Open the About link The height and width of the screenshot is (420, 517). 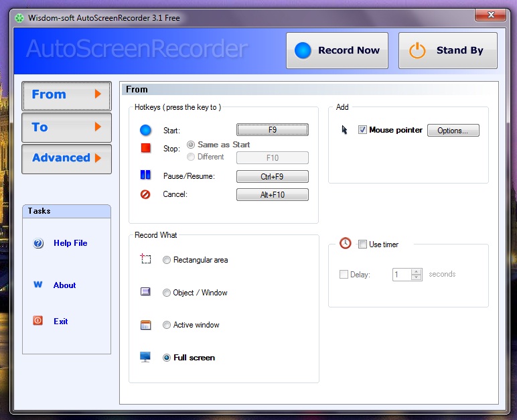(64, 285)
